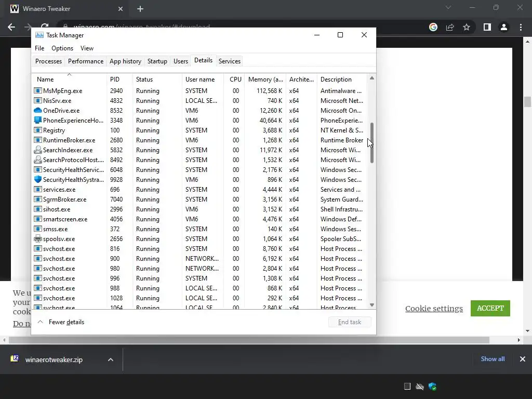Switch to the App history tab
The image size is (532, 399).
coord(125,61)
